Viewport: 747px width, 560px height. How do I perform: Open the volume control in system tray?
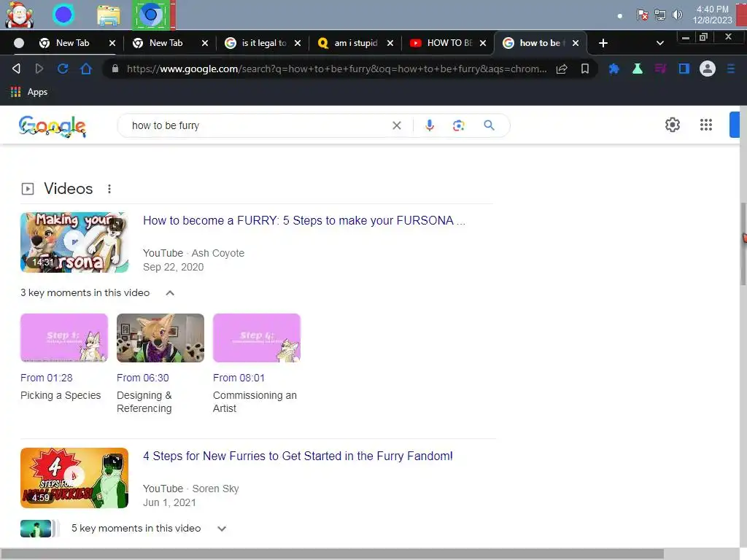pyautogui.click(x=677, y=15)
